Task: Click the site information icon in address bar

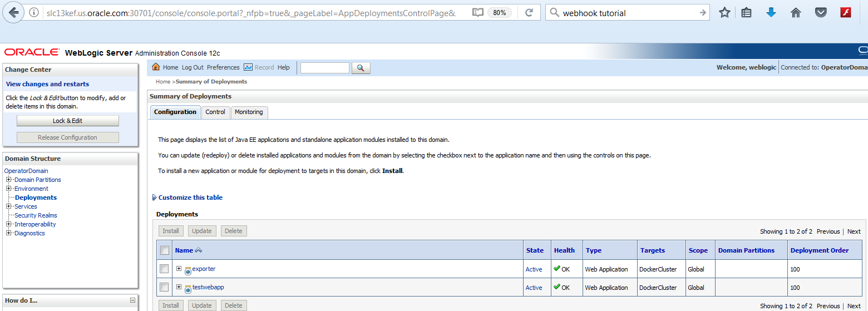Action: point(33,12)
